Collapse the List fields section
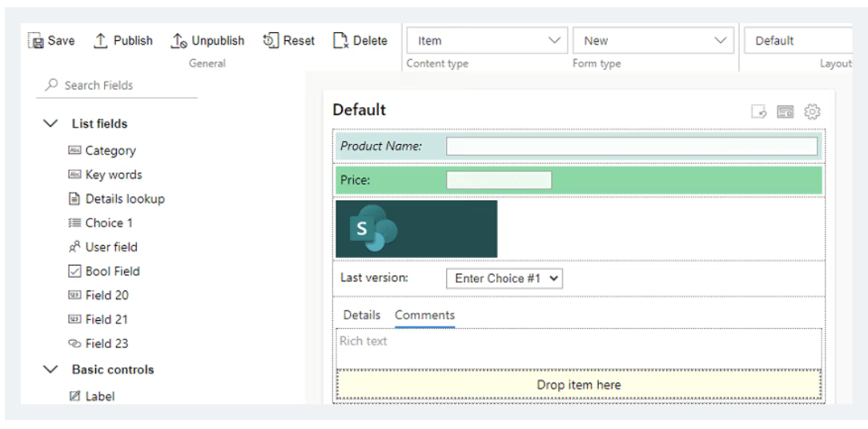The image size is (868, 429). pyautogui.click(x=50, y=123)
